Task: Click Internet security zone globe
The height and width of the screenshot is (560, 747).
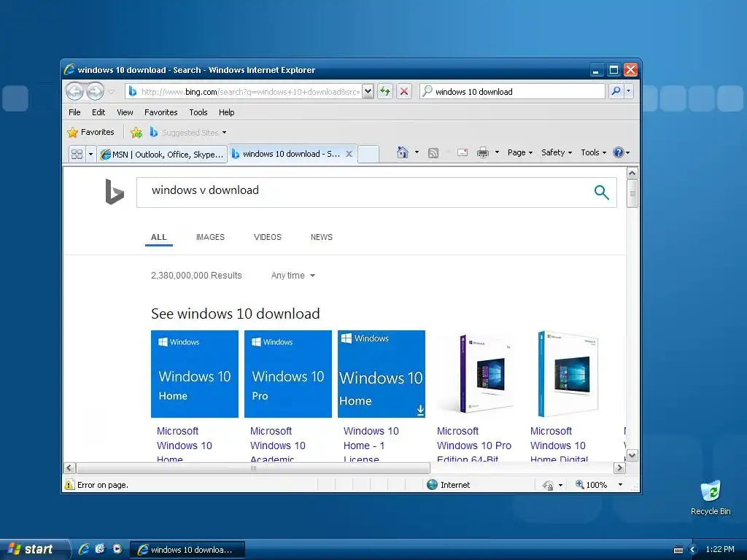Action: tap(432, 485)
